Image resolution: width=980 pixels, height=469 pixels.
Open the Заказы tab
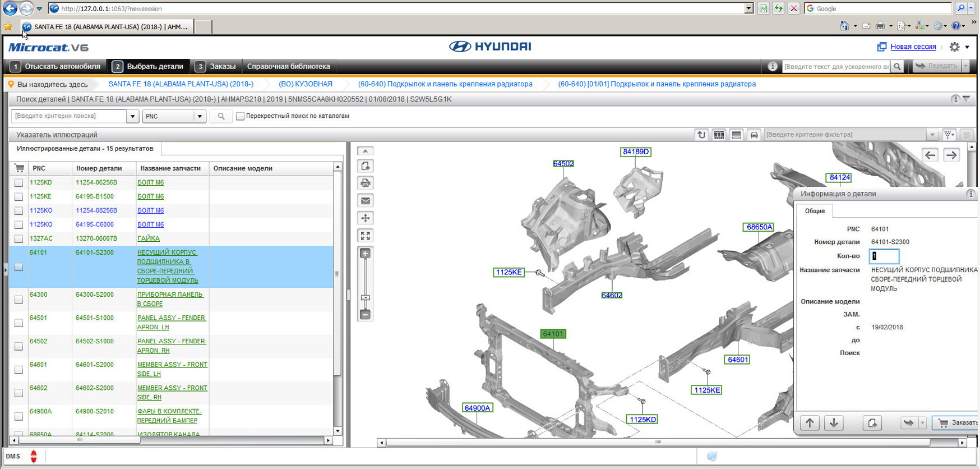(x=216, y=66)
